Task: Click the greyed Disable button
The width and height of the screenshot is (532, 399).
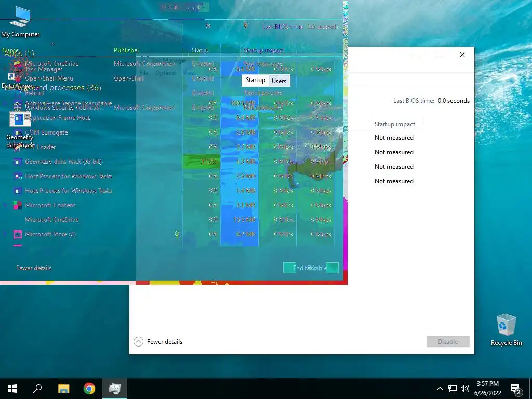Action: pos(448,342)
